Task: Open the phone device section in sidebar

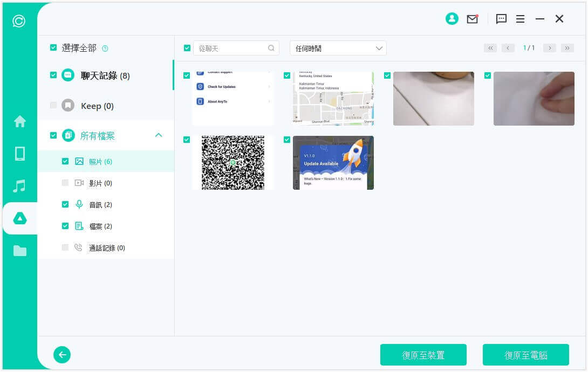Action: click(20, 154)
